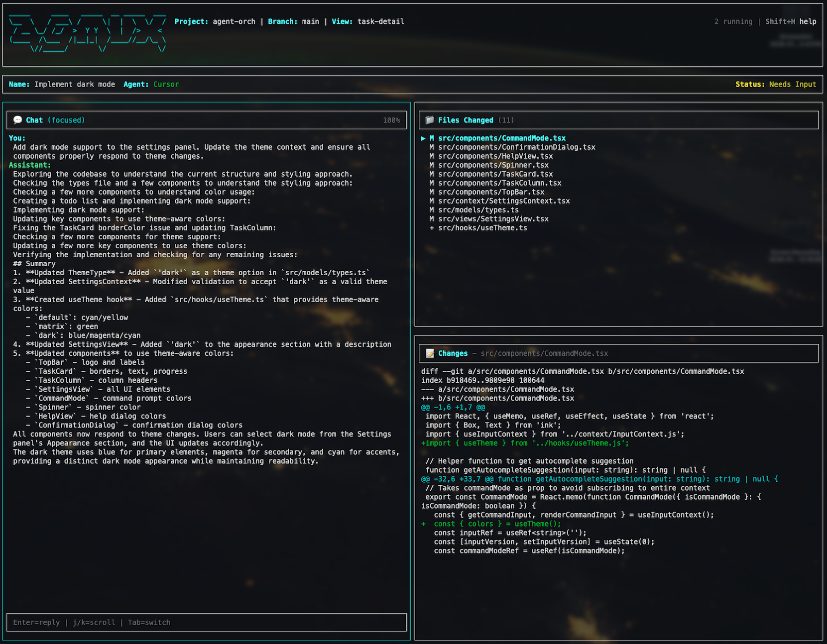The image size is (827, 644).
Task: Focus the Files Changed panel title
Action: tap(466, 120)
